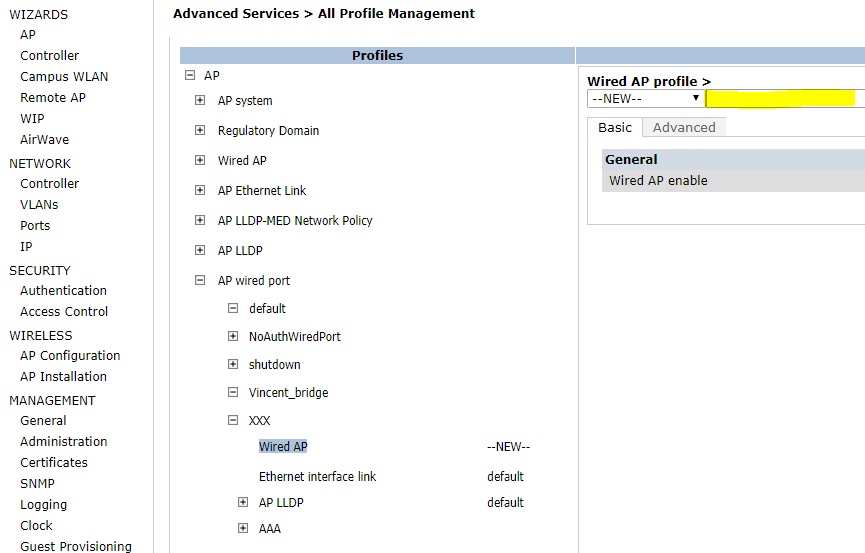Open the Remote AP wizard

[53, 98]
